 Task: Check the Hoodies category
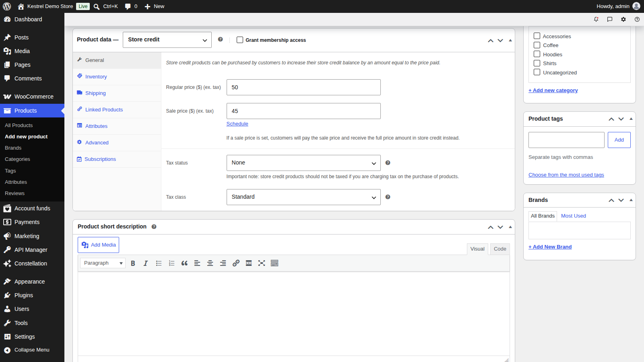(537, 54)
